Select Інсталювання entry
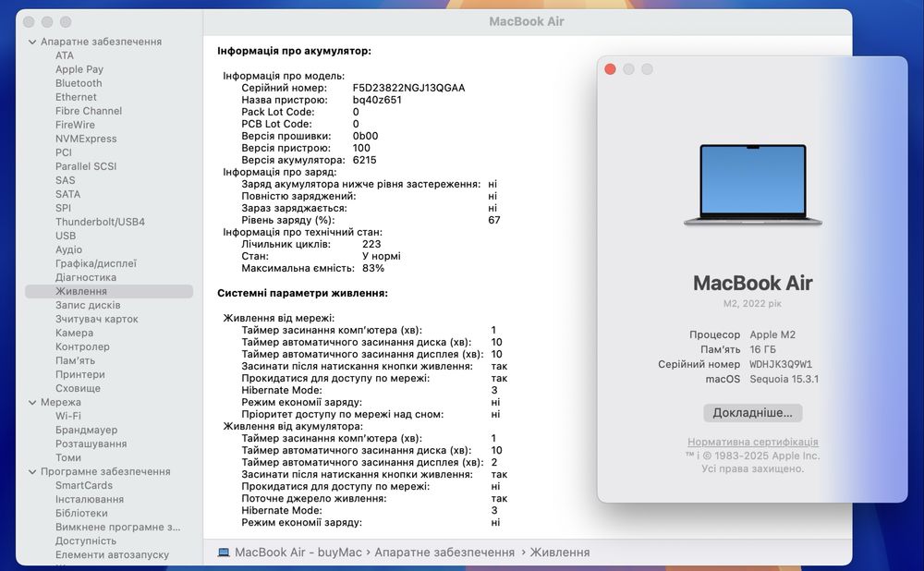 point(90,499)
